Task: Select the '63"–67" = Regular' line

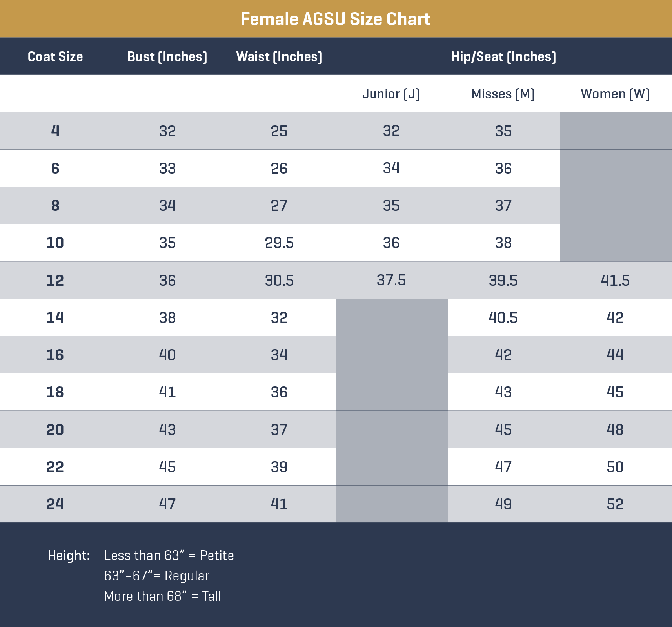Action: [x=157, y=576]
